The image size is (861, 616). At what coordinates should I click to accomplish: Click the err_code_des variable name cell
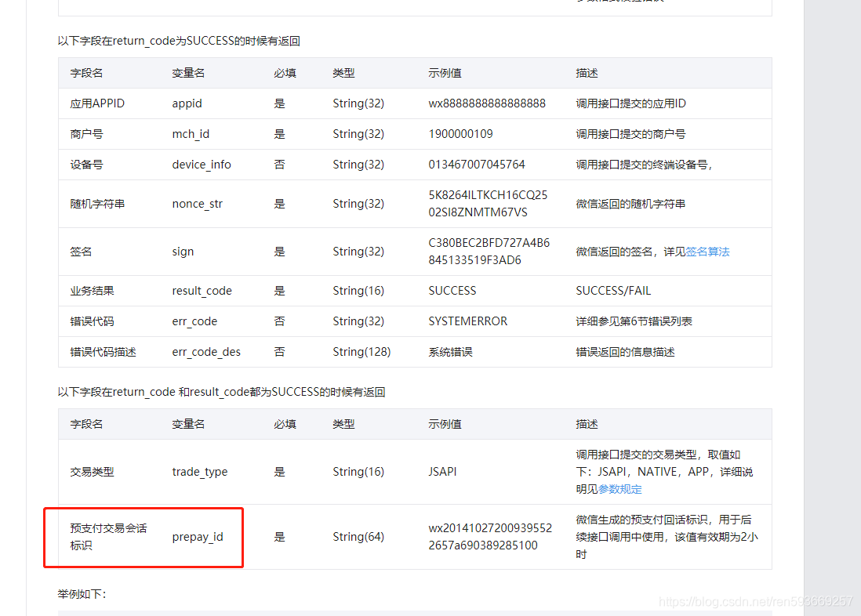coord(206,352)
